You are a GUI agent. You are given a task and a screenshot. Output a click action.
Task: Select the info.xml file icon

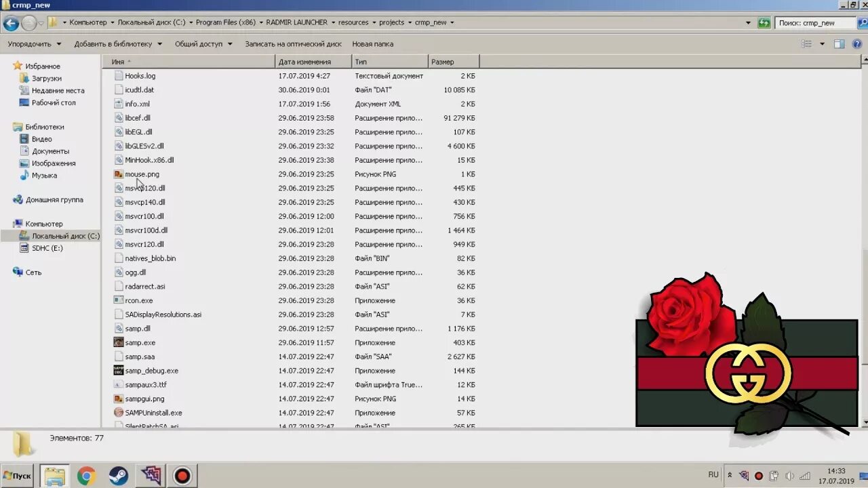(119, 104)
